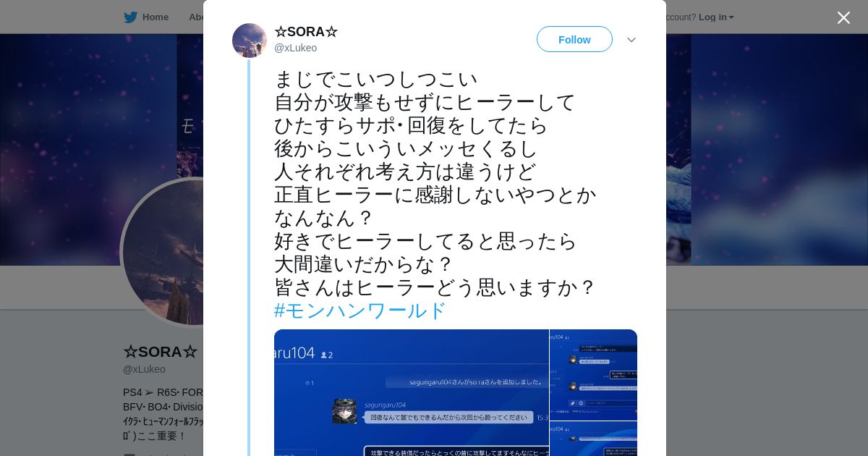This screenshot has width=868, height=456.
Task: Open the #モンハンワールド hashtag link
Action: point(360,311)
